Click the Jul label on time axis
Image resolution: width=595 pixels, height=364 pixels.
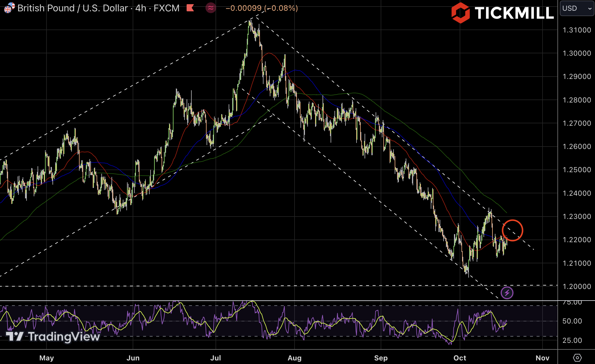tap(216, 358)
